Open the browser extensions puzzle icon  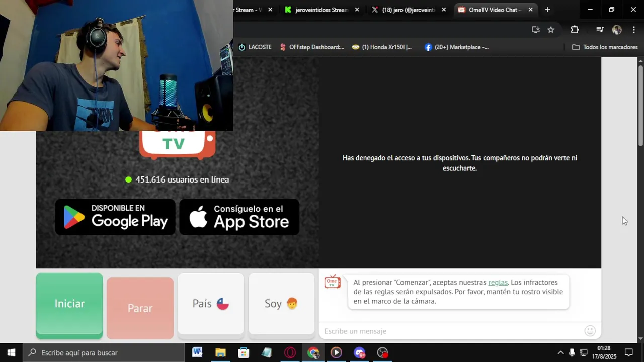coord(575,30)
